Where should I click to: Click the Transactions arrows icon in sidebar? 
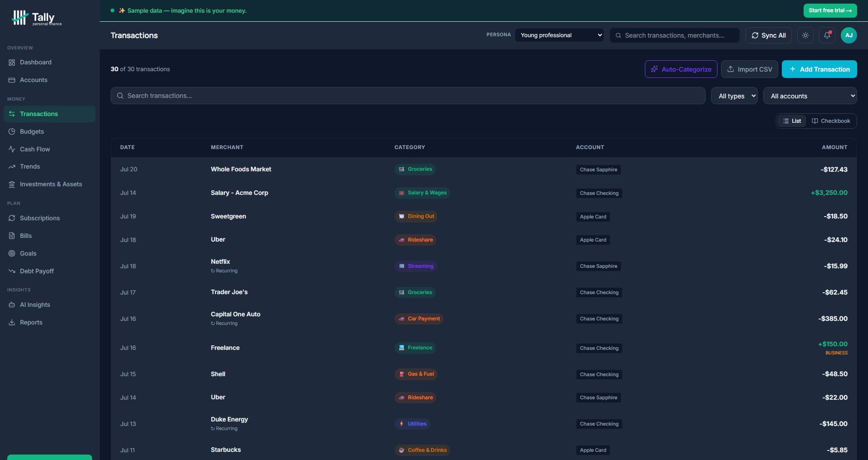[x=12, y=114]
